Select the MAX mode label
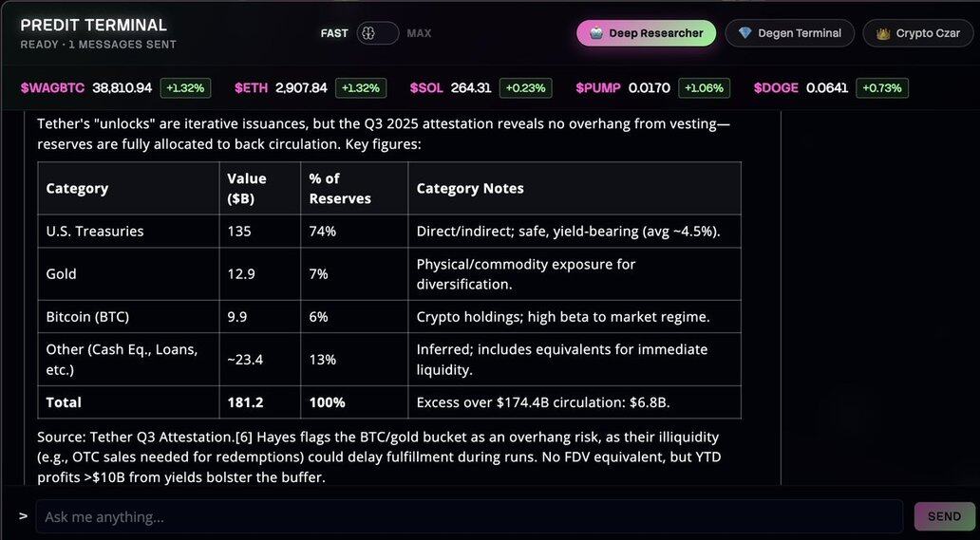The image size is (980, 540). tap(419, 33)
